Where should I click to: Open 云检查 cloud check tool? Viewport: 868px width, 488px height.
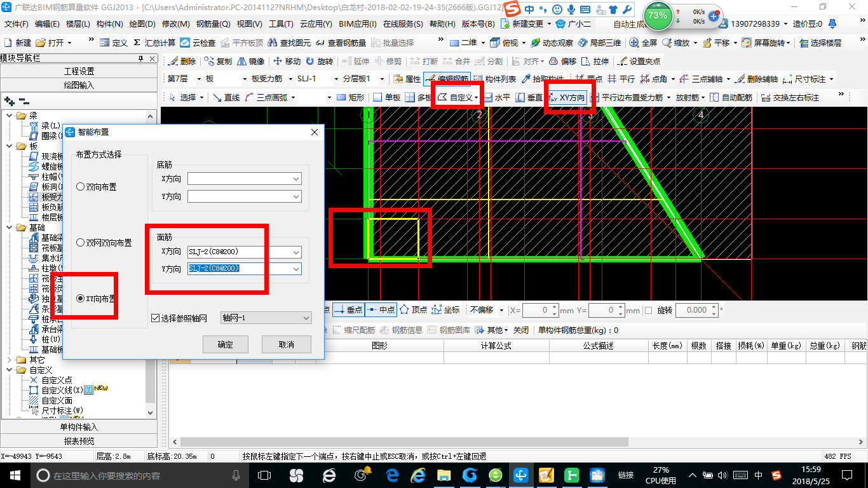point(198,43)
